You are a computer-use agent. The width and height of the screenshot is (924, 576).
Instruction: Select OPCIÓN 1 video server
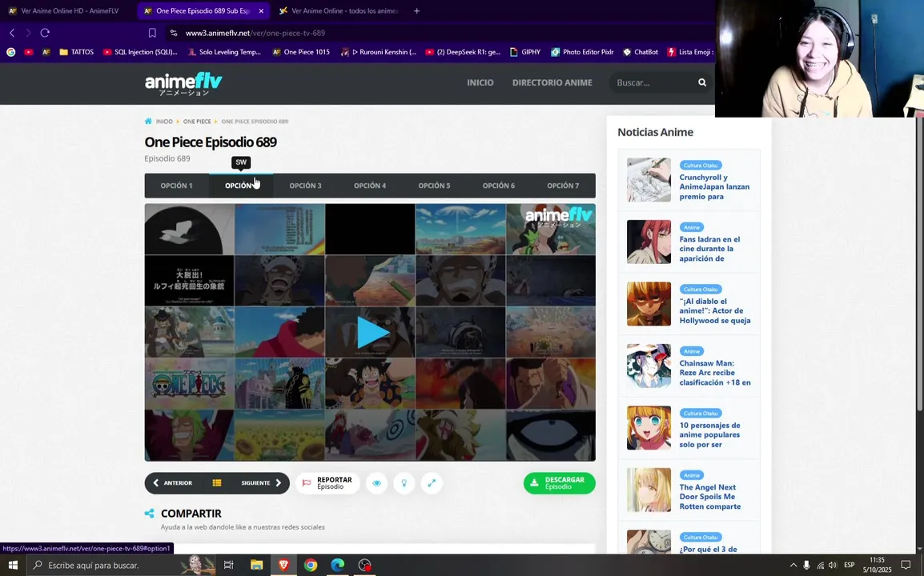point(177,186)
